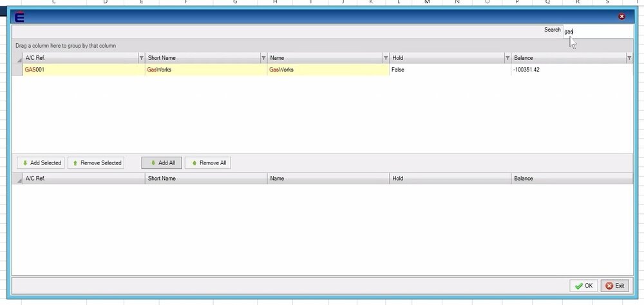Click upper grid select-all corner cell
The height and width of the screenshot is (305, 644).
[17, 58]
